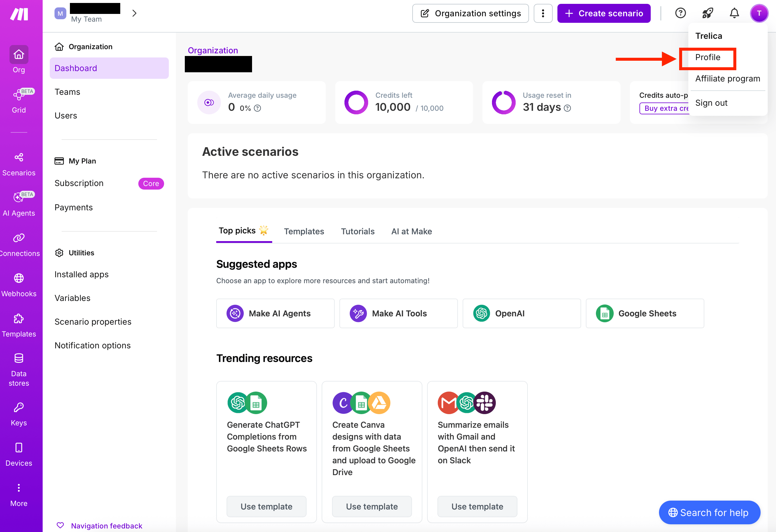Open the help question mark icon
The height and width of the screenshot is (532, 776).
(680, 13)
